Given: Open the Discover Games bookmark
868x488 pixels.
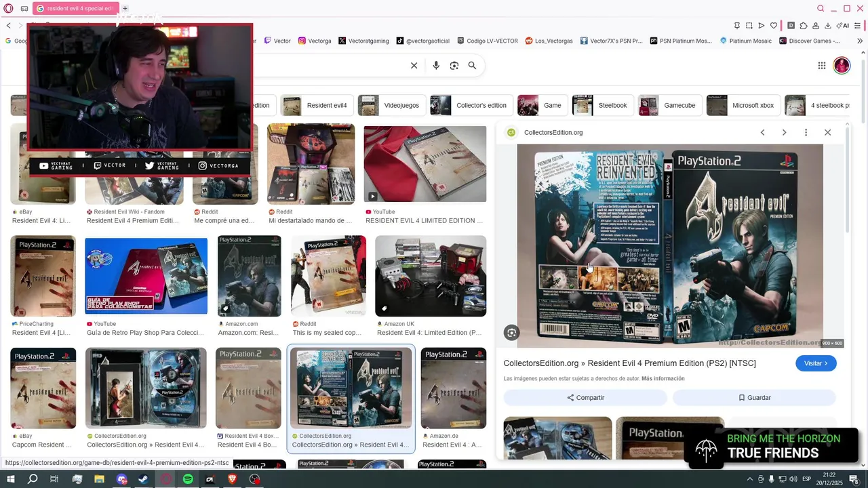Looking at the screenshot, I should pyautogui.click(x=810, y=41).
